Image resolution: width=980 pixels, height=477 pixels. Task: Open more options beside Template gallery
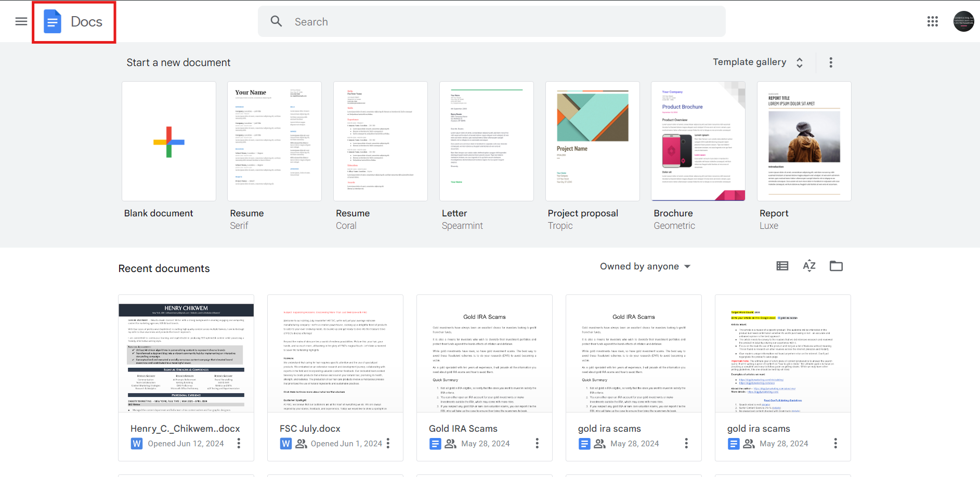pos(831,62)
